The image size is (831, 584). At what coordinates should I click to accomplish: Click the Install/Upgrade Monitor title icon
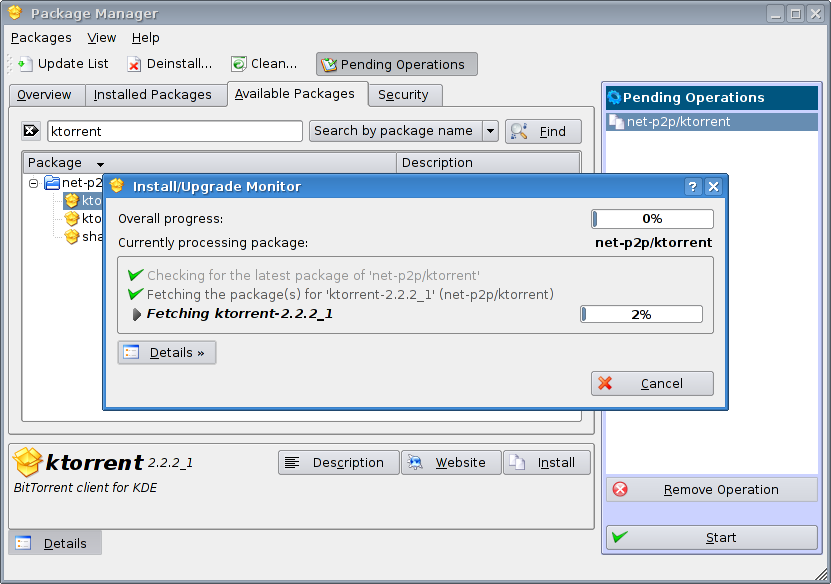pos(117,186)
